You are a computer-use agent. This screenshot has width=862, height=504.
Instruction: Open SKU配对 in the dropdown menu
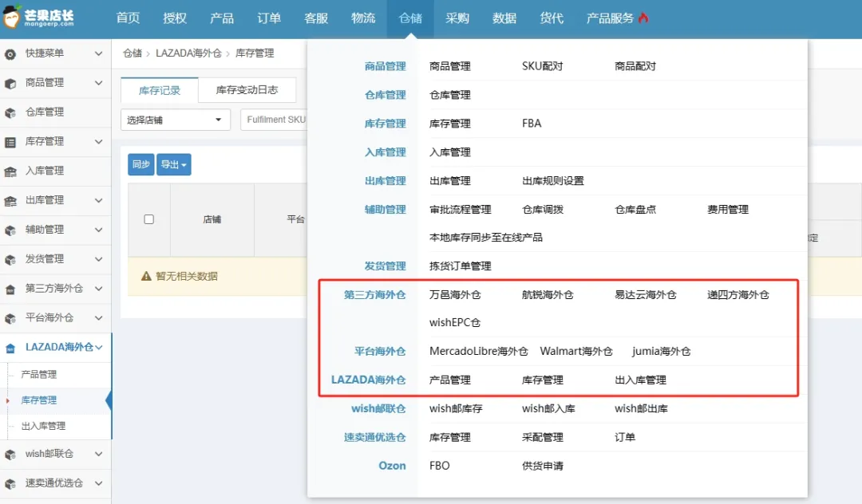[x=542, y=66]
